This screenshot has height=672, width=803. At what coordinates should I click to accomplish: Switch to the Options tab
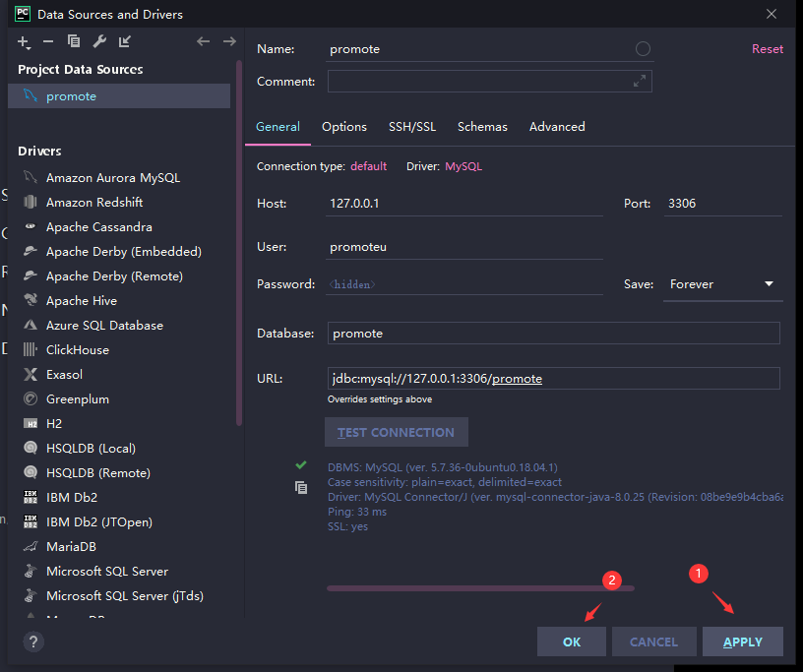pyautogui.click(x=344, y=127)
